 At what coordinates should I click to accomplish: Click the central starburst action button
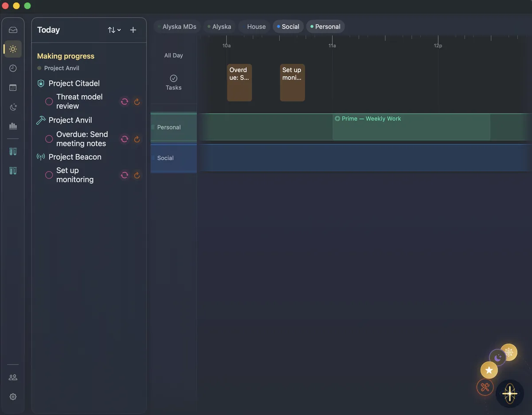[509, 394]
